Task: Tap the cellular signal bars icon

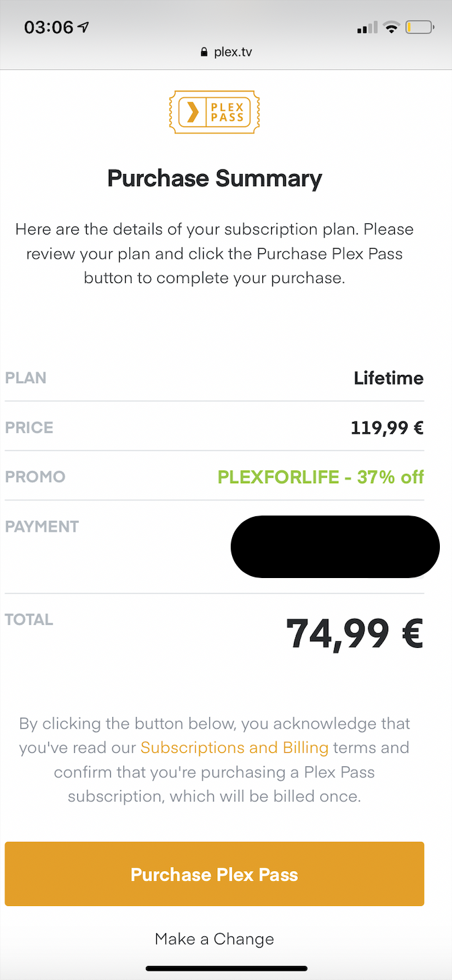Action: pos(367,28)
